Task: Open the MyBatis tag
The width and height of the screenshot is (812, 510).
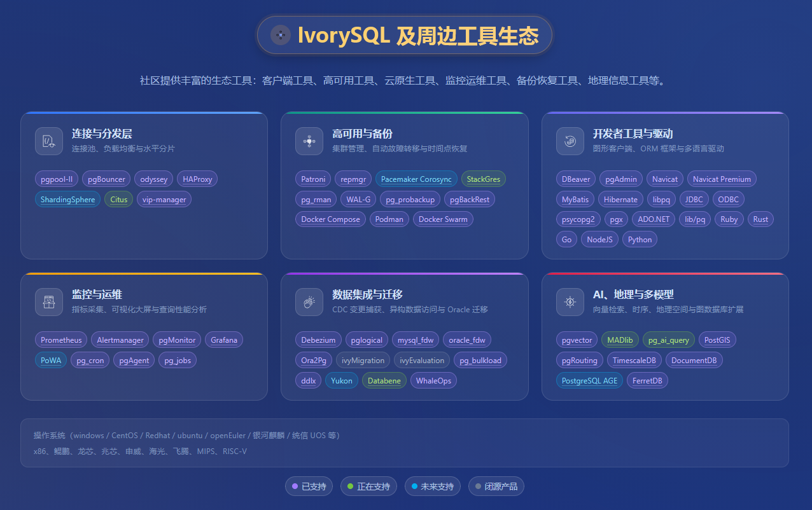Action: click(x=575, y=200)
